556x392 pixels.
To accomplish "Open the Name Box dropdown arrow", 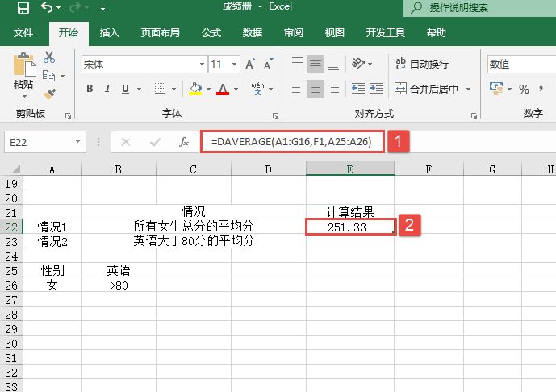I will click(x=78, y=142).
